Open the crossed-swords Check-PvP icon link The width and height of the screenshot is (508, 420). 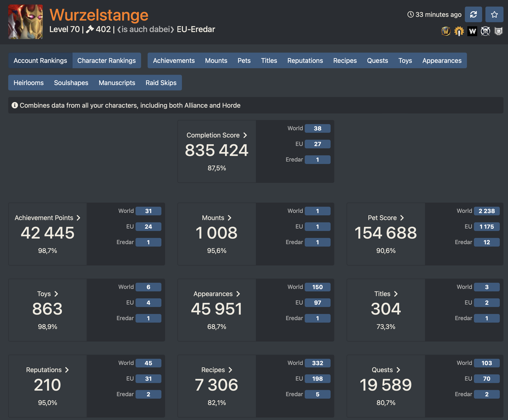coord(485,31)
